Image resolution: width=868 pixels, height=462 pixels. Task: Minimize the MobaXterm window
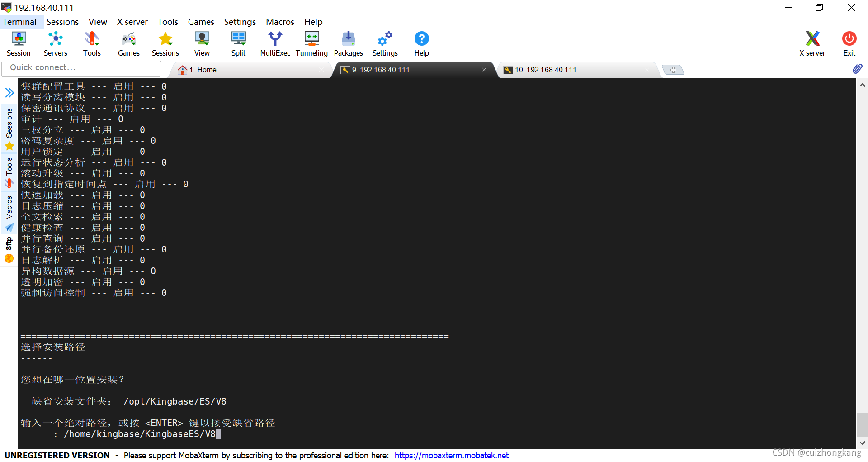pyautogui.click(x=788, y=7)
